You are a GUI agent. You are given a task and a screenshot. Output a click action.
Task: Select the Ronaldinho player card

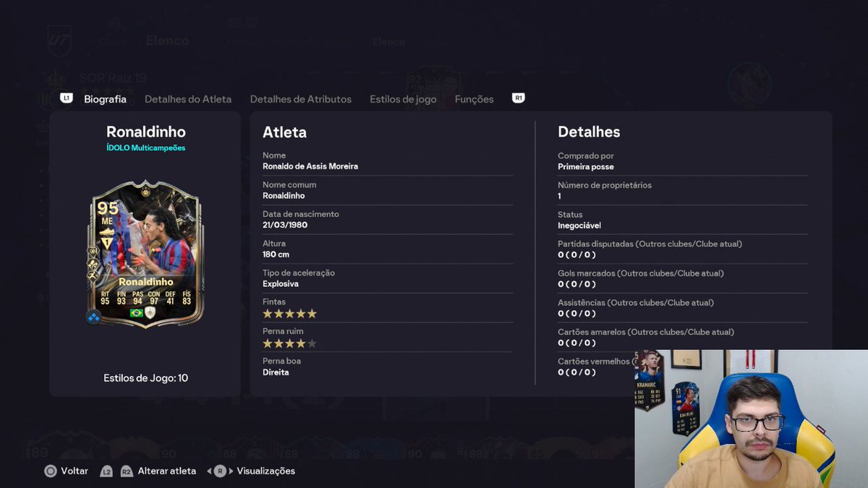(x=145, y=253)
